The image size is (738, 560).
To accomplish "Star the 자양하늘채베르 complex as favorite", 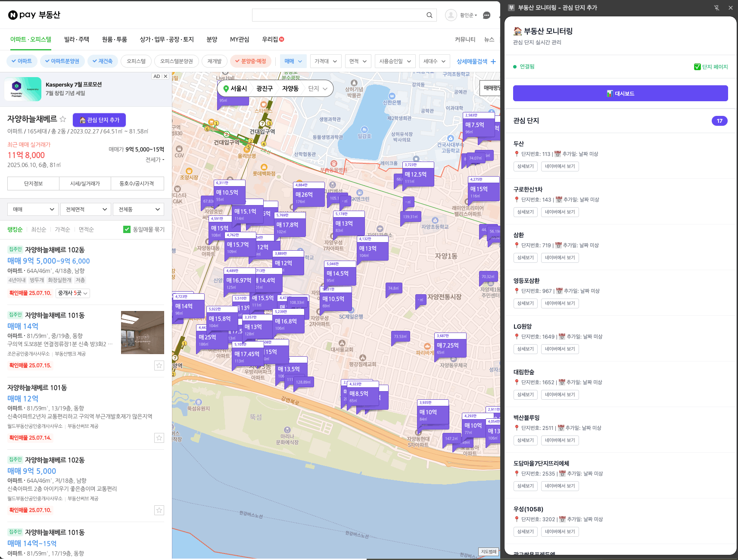I will coord(63,119).
